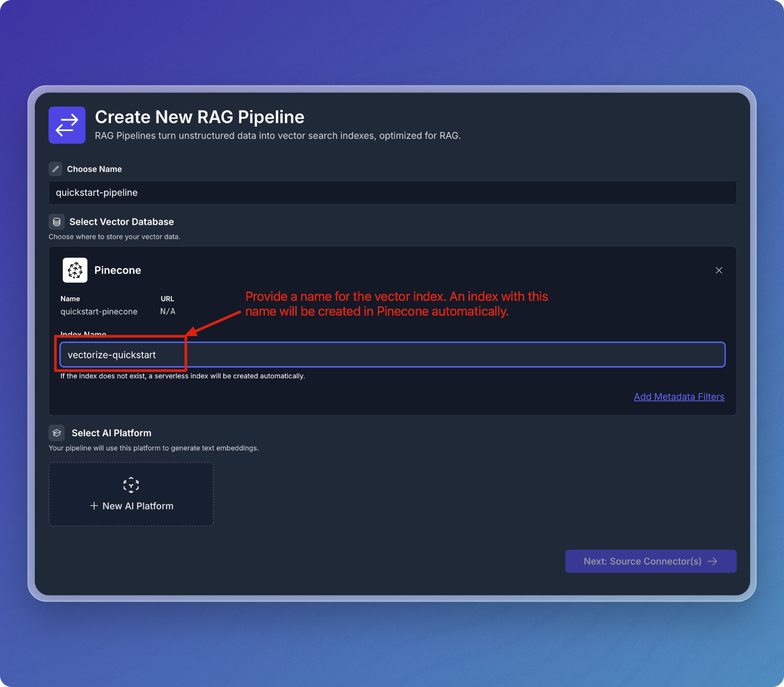Proceed with Next: Source Connector(s) button
The image size is (784, 687).
[651, 561]
